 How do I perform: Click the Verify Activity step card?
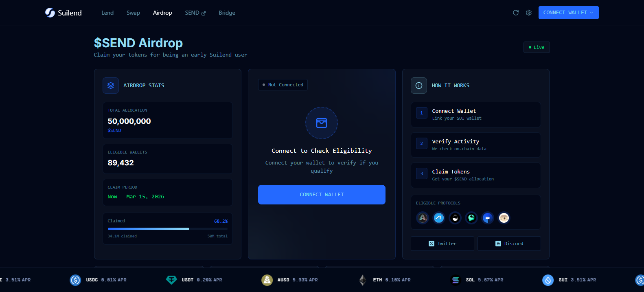click(x=476, y=145)
